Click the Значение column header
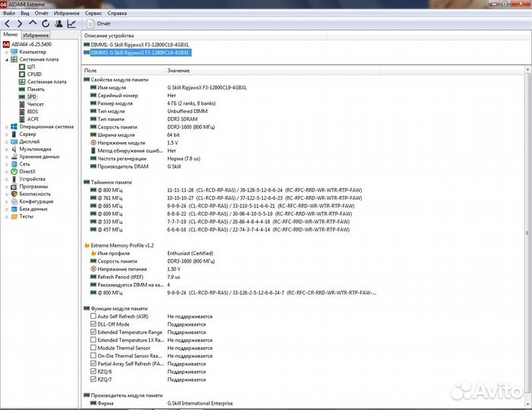 [179, 70]
